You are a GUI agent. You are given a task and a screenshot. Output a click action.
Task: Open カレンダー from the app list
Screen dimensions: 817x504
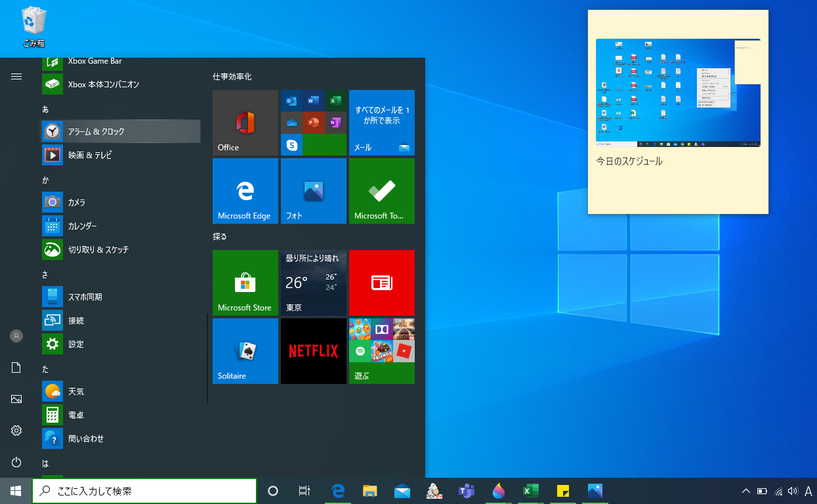pos(121,226)
